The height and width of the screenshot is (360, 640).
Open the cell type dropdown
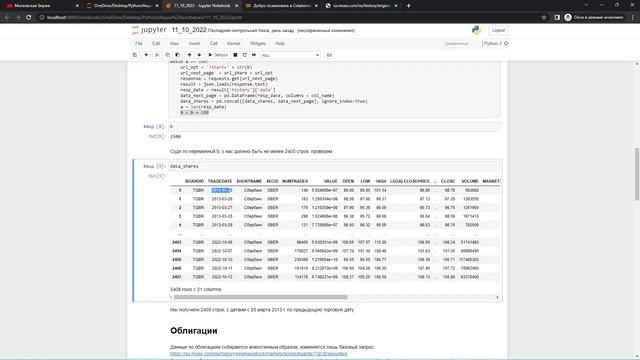click(x=290, y=55)
